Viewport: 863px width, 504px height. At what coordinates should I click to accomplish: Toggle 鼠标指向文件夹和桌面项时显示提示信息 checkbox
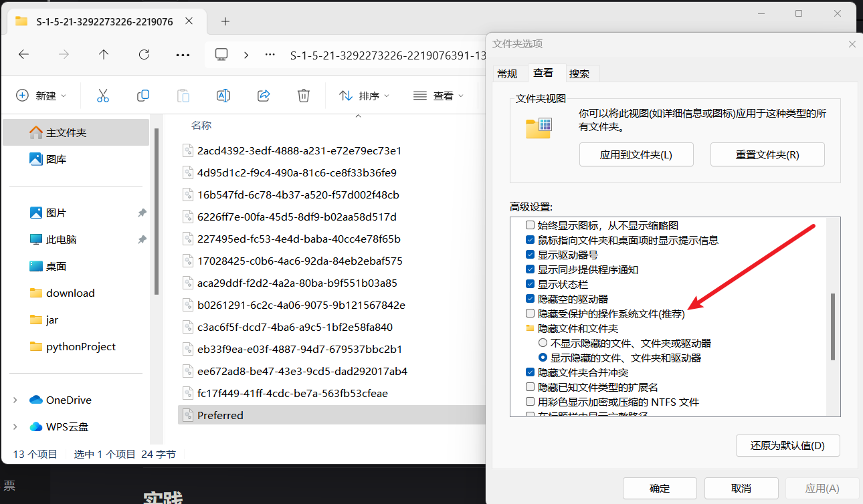coord(531,240)
